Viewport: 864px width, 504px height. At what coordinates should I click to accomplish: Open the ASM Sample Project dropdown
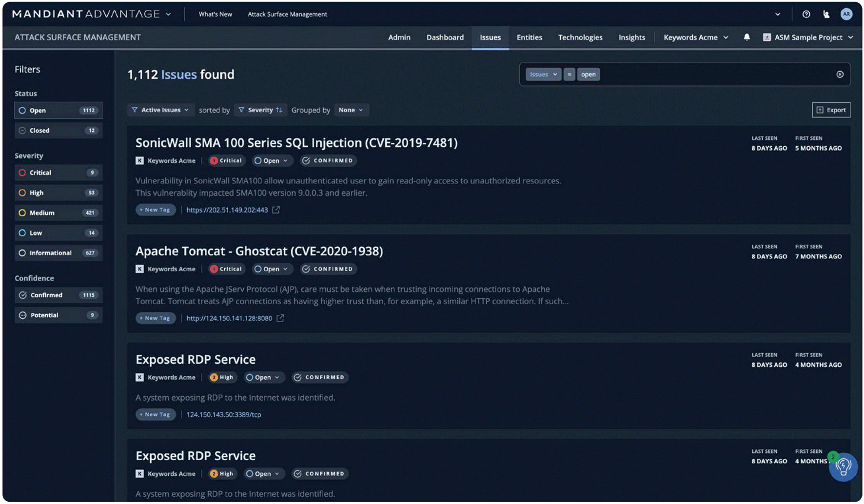tap(808, 37)
